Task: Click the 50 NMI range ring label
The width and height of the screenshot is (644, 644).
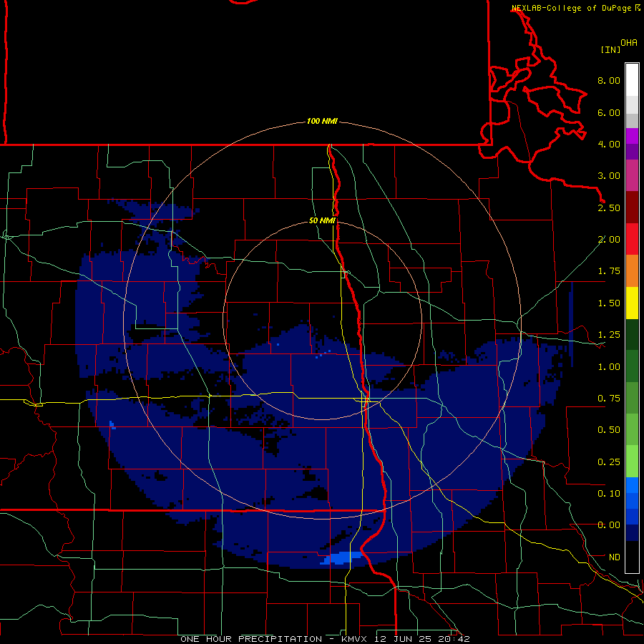Action: [x=322, y=220]
